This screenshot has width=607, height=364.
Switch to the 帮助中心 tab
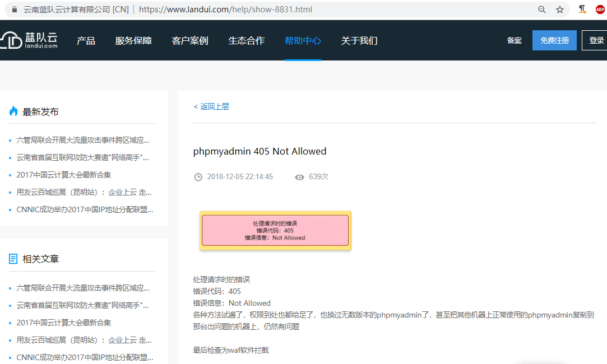(303, 41)
